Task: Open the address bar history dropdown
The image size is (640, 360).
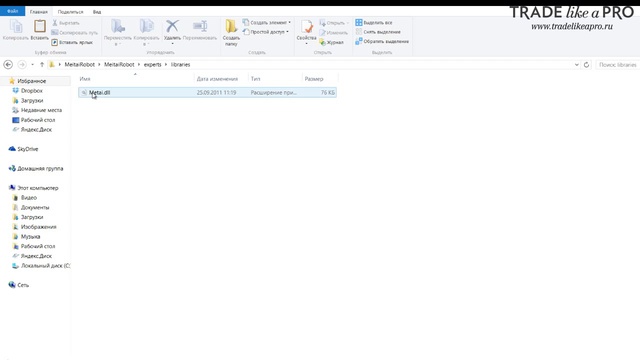Action: pyautogui.click(x=576, y=64)
